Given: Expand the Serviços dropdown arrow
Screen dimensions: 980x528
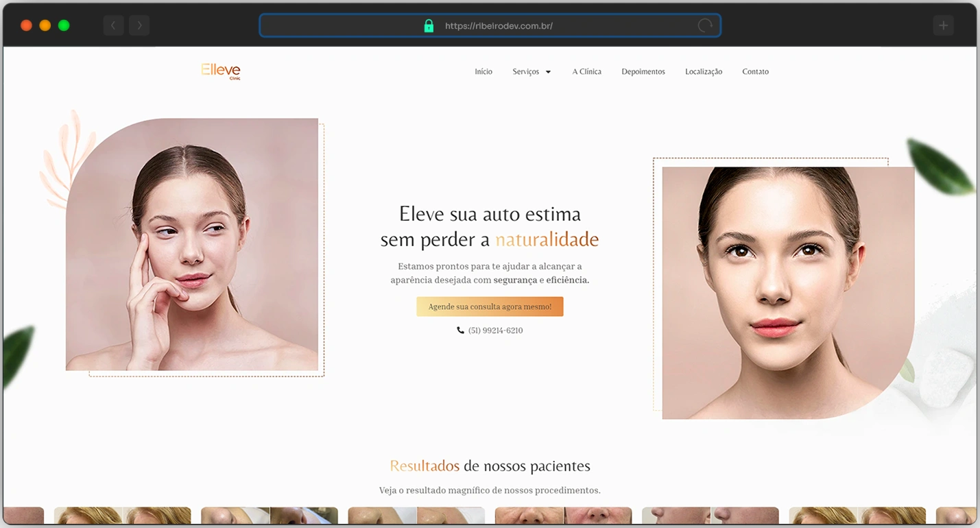Looking at the screenshot, I should click(x=548, y=72).
